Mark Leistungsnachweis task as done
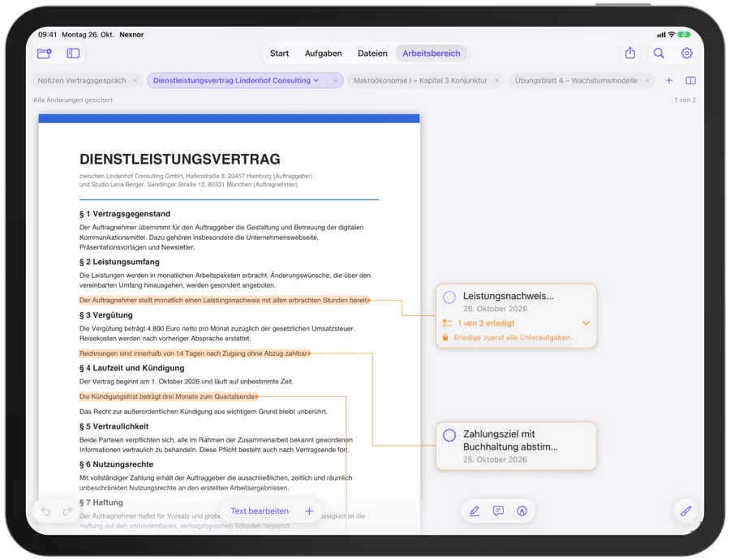 [449, 297]
